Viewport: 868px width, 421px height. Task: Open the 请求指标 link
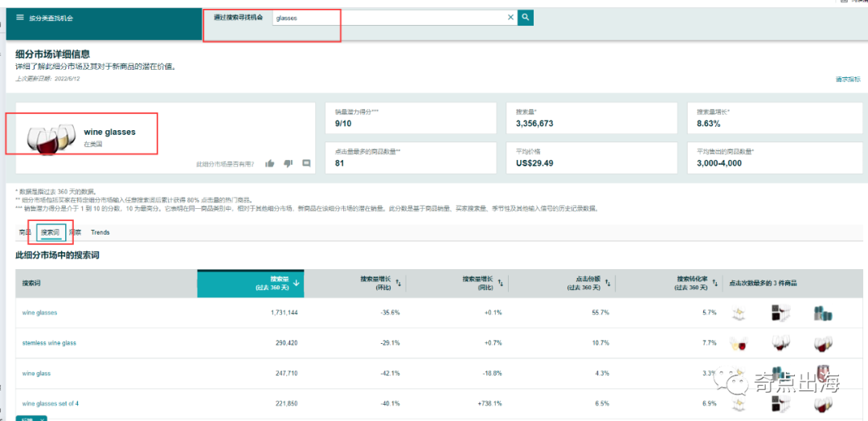pos(848,80)
